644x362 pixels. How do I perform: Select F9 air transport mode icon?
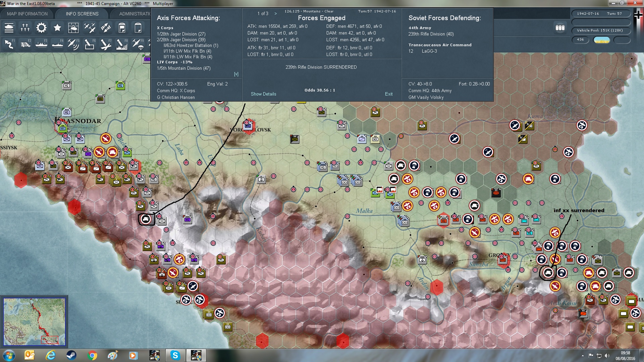coord(138,44)
